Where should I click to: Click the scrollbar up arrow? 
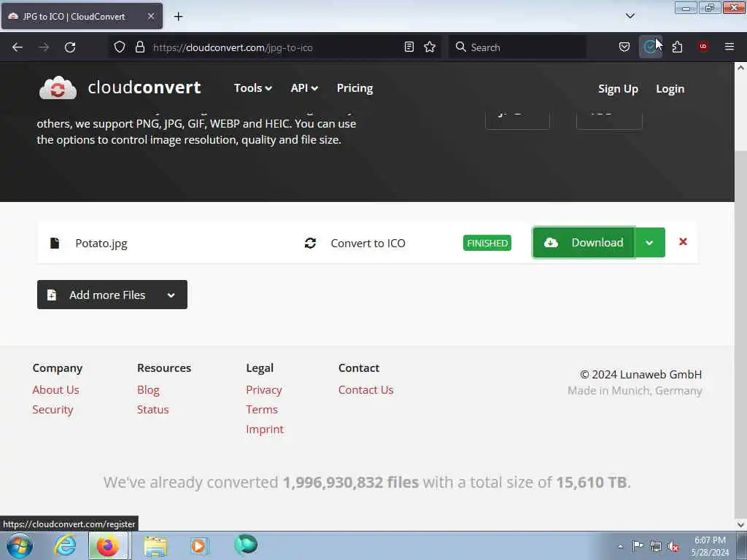740,68
